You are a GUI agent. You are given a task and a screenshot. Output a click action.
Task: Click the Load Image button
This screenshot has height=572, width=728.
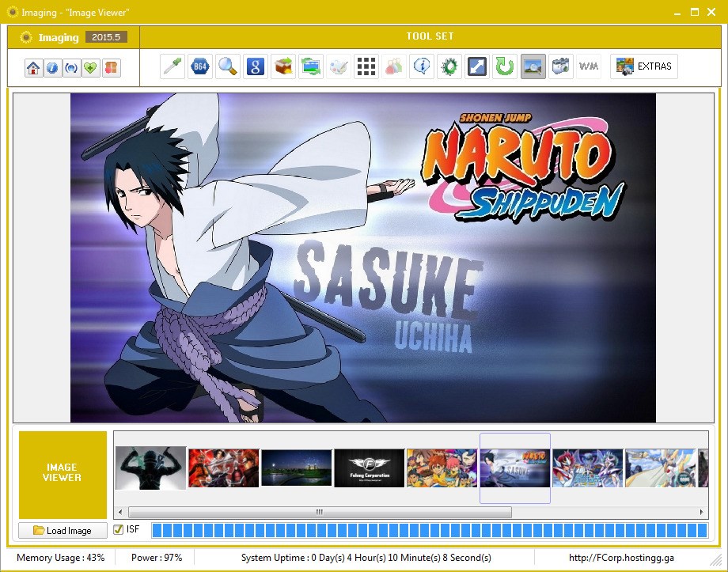[x=63, y=530]
